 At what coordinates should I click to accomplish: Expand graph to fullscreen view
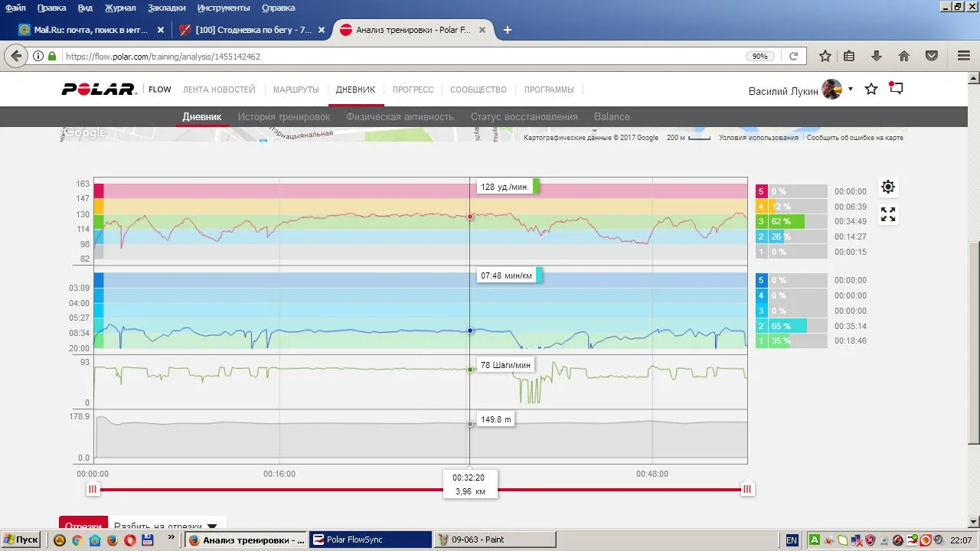click(888, 214)
